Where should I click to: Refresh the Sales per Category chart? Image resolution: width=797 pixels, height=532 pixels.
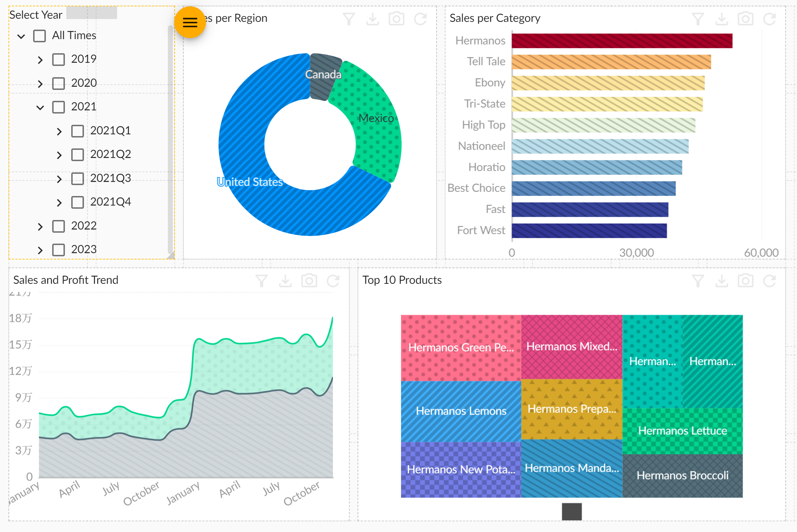tap(769, 19)
